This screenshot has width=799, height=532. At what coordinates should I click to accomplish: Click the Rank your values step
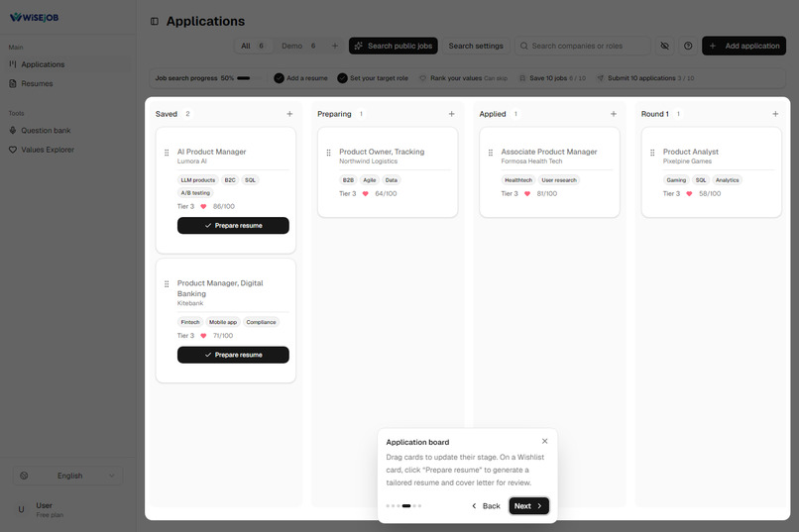463,78
